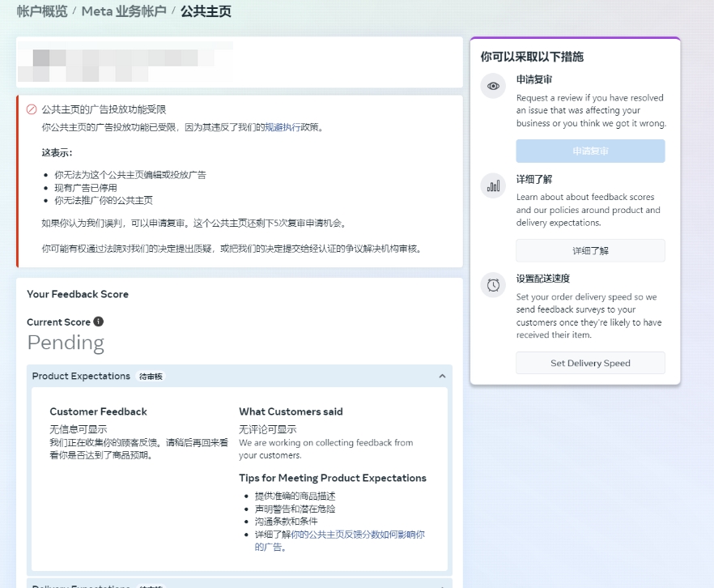Click the bullet 你无法推广你的公共主页

point(104,200)
